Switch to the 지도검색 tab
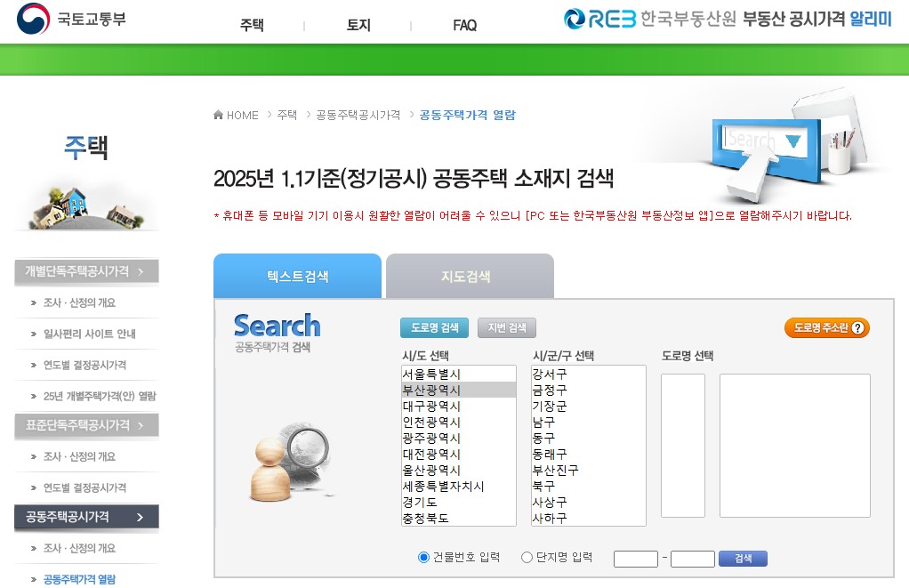Image resolution: width=909 pixels, height=588 pixels. point(469,276)
